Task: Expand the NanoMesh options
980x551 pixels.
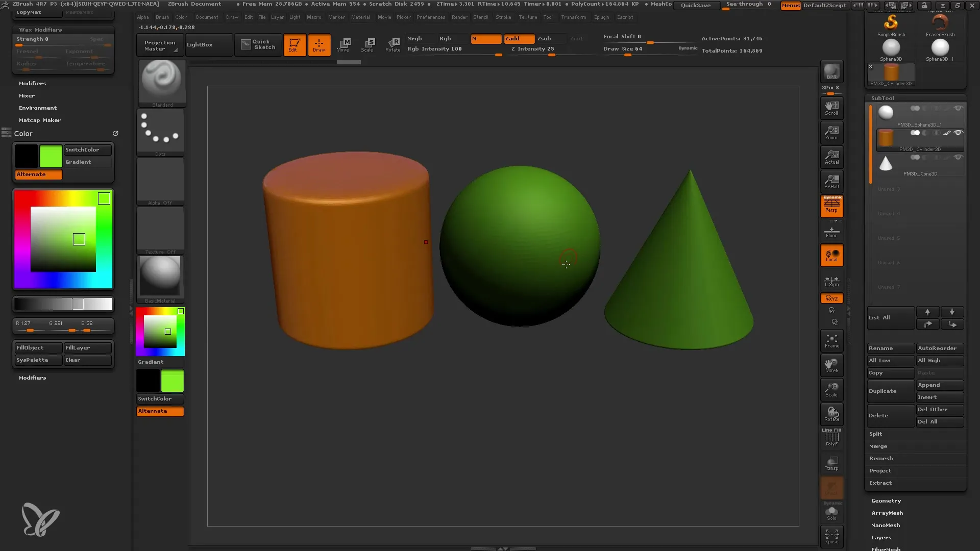Action: (886, 525)
